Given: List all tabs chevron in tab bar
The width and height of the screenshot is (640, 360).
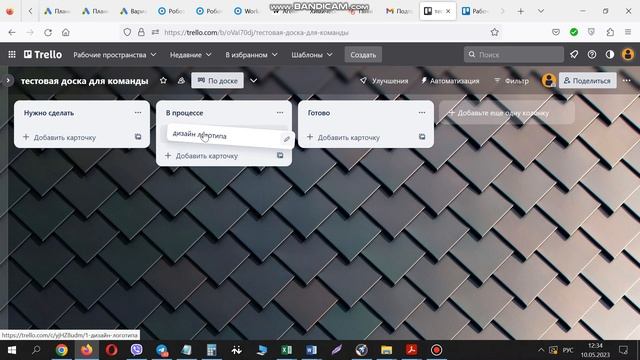Looking at the screenshot, I should point(541,11).
